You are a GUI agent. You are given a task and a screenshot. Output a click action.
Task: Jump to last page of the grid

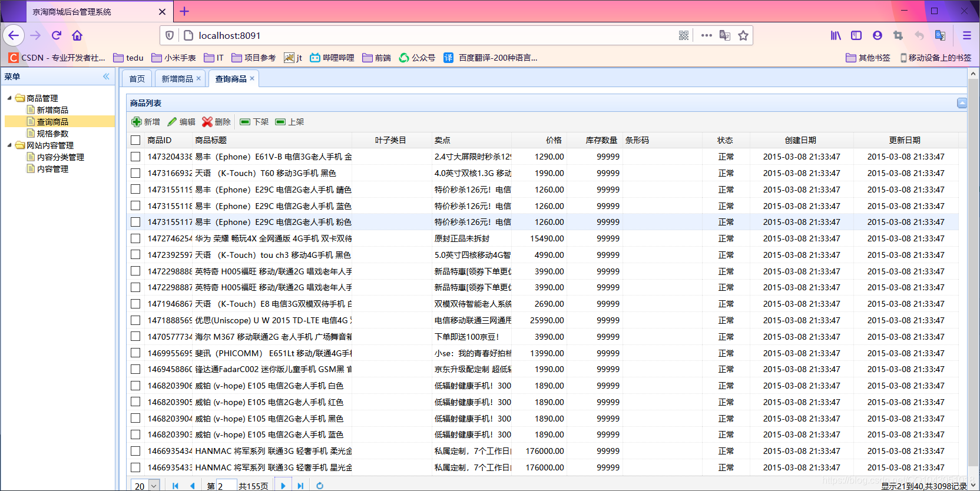300,486
